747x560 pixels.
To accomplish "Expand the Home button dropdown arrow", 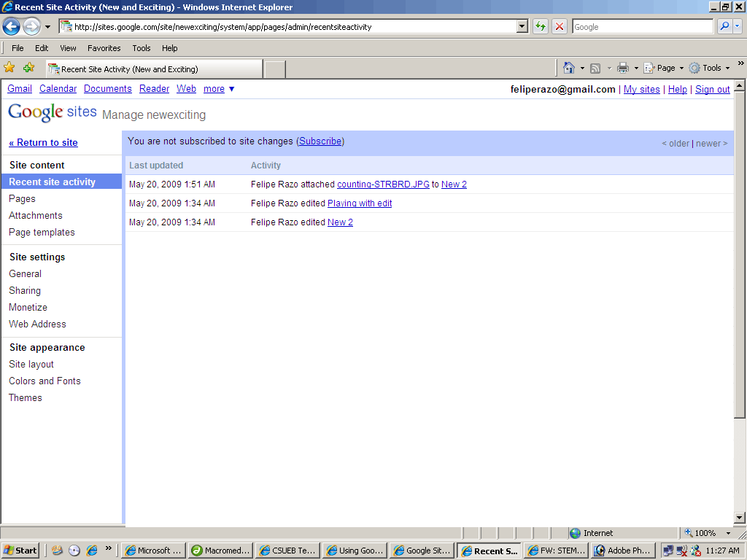I will pos(582,68).
